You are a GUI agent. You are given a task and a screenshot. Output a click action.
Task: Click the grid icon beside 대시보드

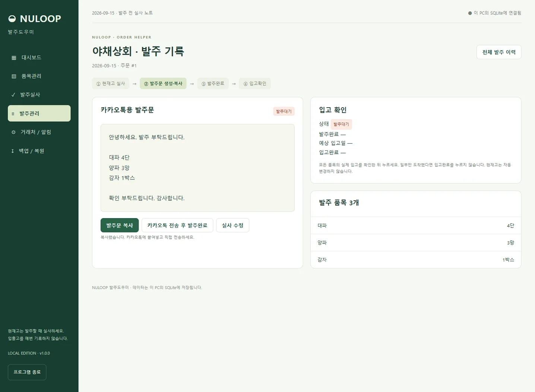(14, 58)
